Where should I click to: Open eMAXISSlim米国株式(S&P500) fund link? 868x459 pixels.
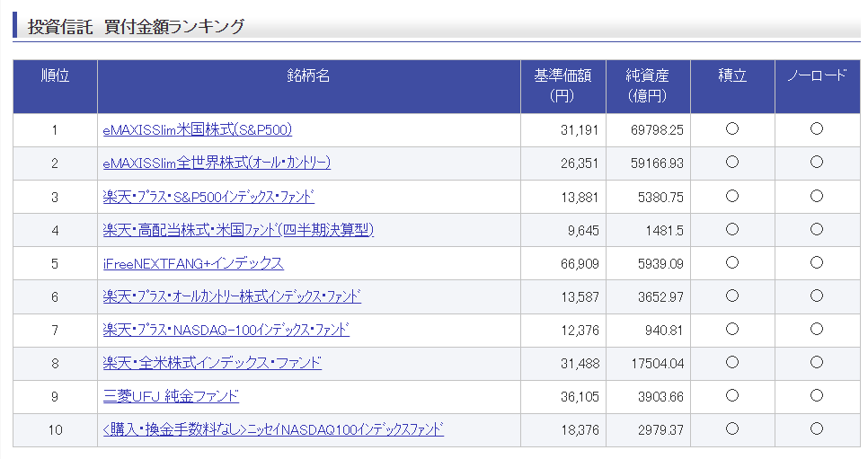coord(197,130)
